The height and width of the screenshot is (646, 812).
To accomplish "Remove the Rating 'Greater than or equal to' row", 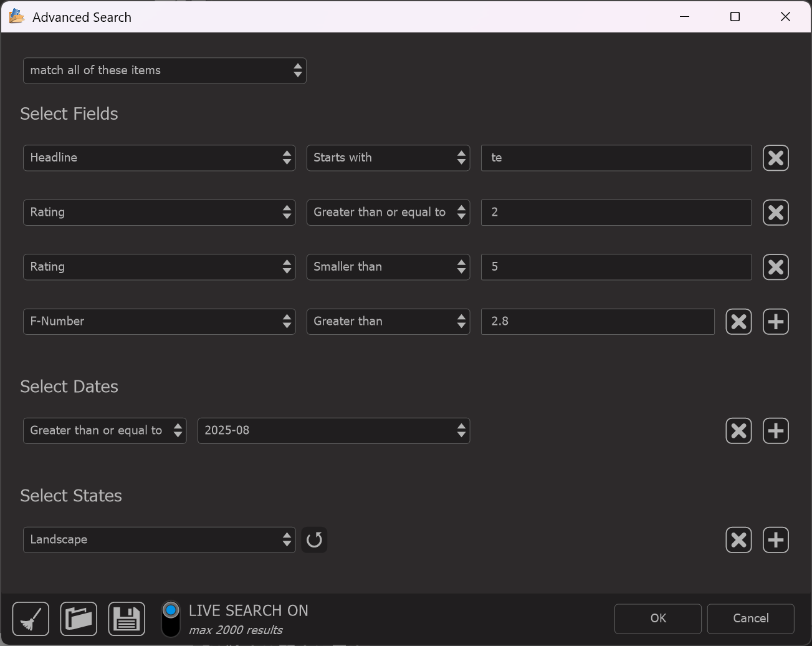I will [776, 213].
